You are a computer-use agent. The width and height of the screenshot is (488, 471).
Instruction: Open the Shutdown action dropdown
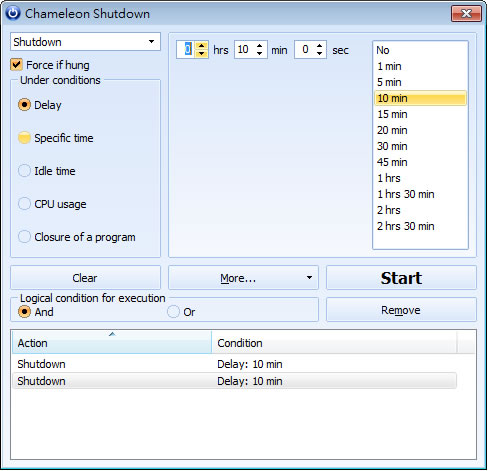85,42
